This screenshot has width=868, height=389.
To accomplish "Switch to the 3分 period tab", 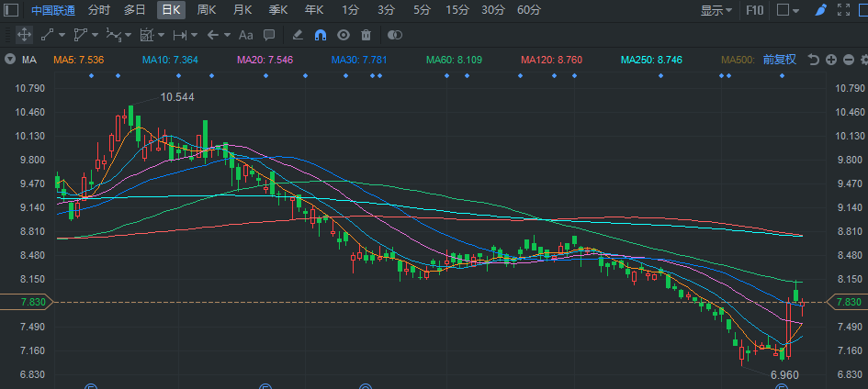I will [x=387, y=10].
